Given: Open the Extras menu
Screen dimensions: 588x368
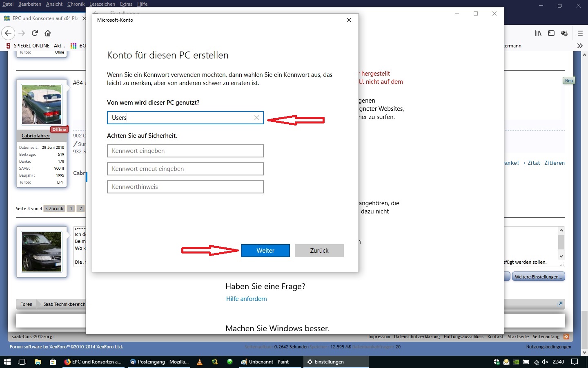Looking at the screenshot, I should [126, 4].
